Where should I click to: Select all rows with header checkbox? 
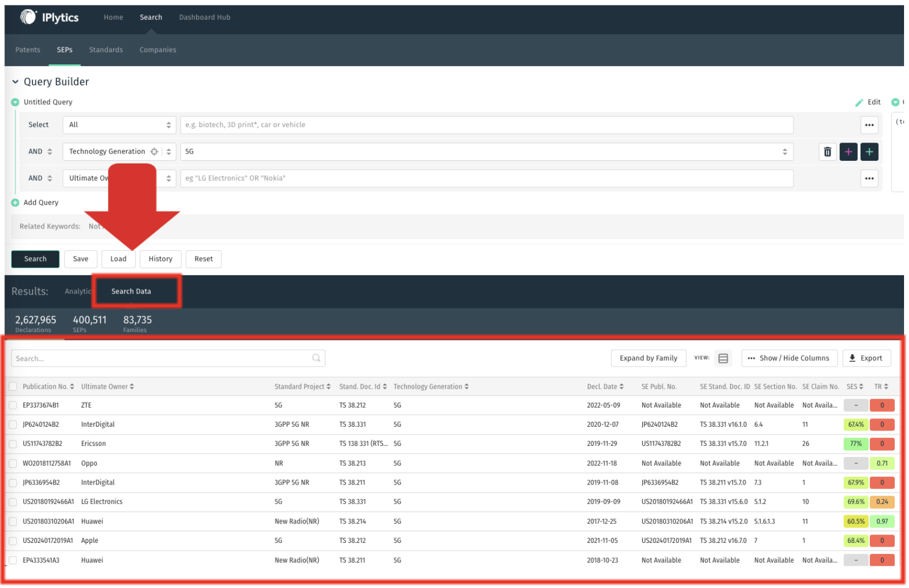(13, 386)
